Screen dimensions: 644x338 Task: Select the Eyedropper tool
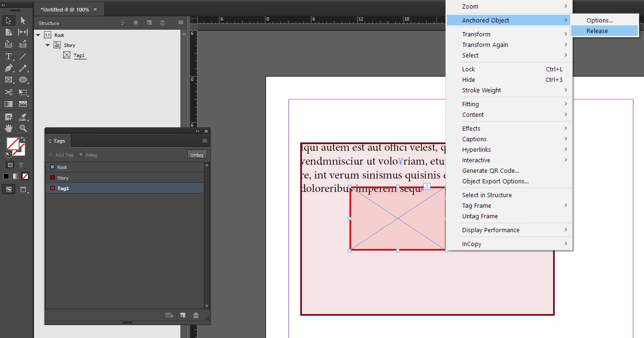pos(23,117)
